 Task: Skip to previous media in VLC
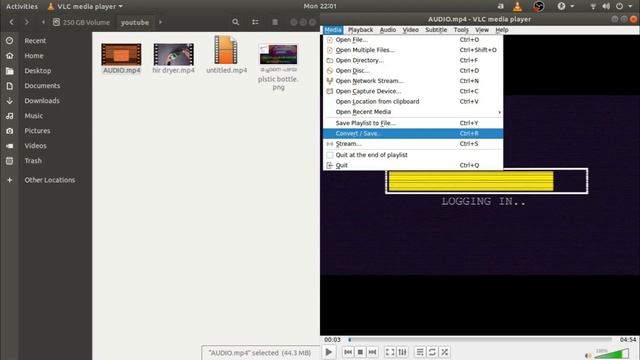coord(348,352)
